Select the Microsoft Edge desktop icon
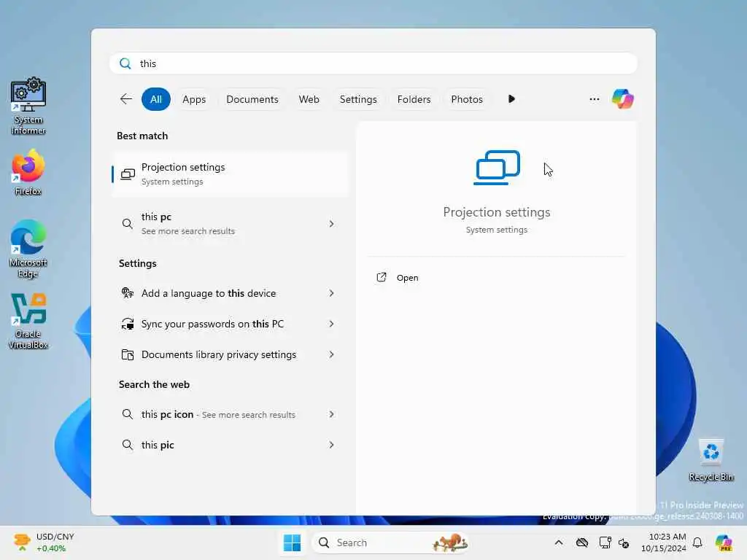Viewport: 747px width, 560px height. tap(28, 249)
